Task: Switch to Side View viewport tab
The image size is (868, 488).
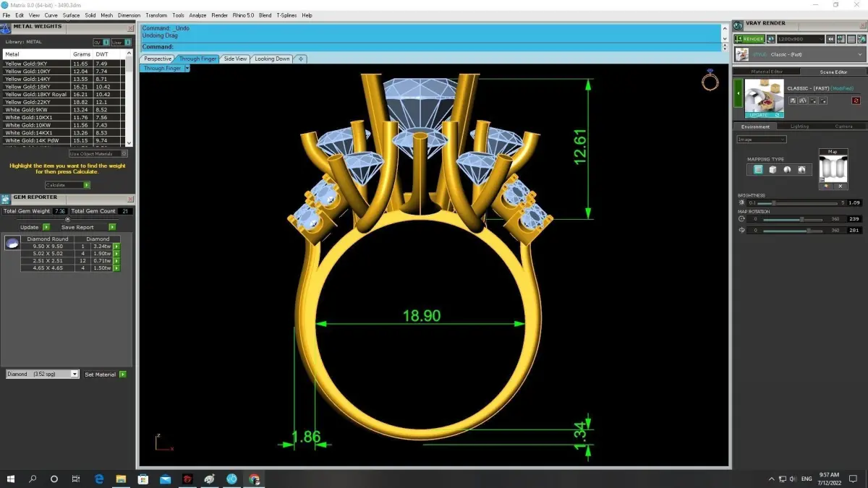Action: [x=235, y=59]
